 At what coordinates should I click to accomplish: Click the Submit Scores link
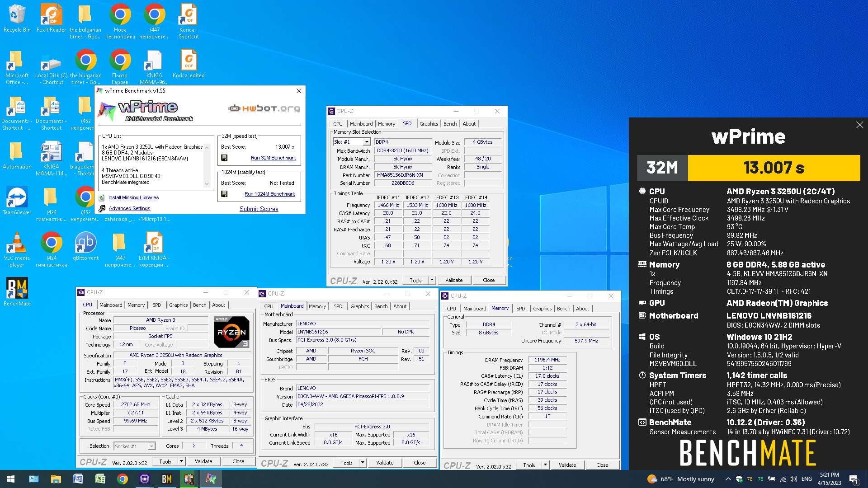tap(259, 209)
